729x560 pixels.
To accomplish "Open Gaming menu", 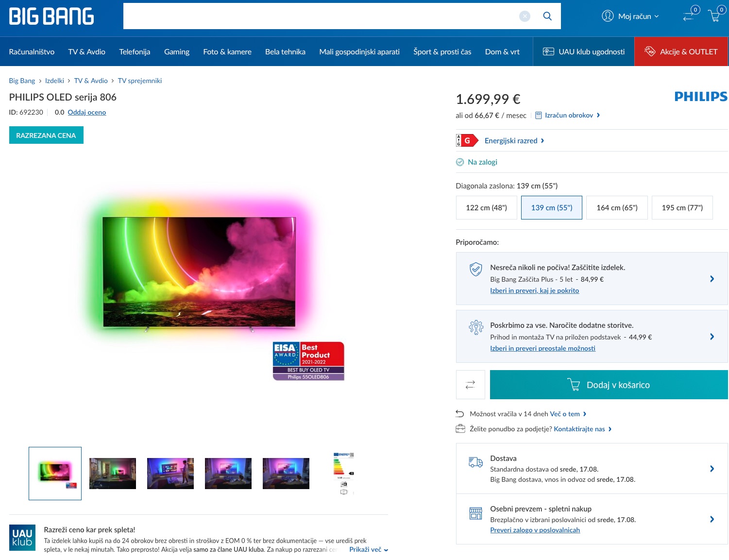I will click(x=177, y=51).
